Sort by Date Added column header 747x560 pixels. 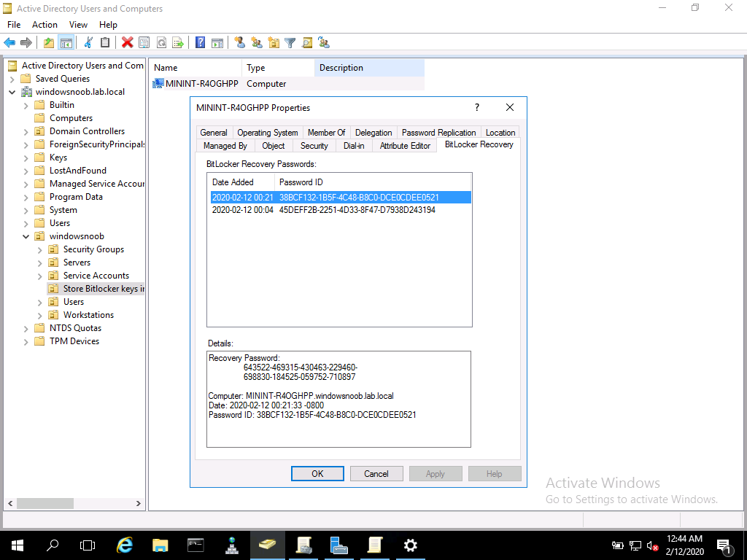pyautogui.click(x=241, y=182)
